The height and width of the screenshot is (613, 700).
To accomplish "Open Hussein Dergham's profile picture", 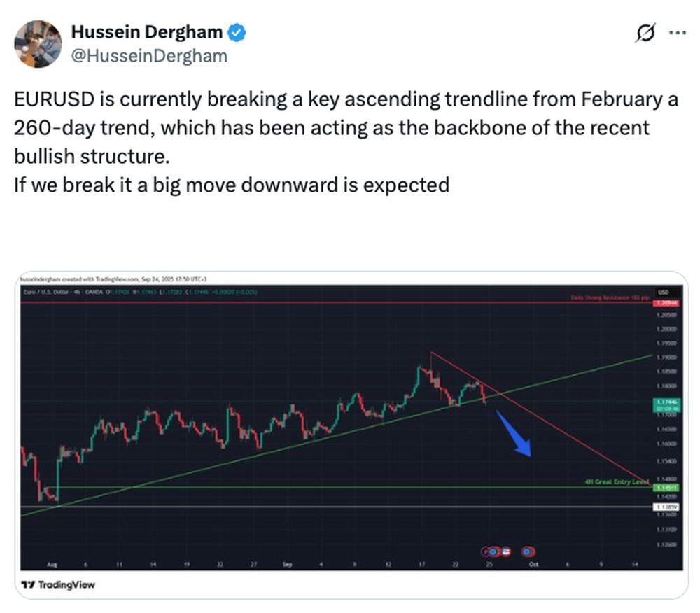I will [38, 44].
